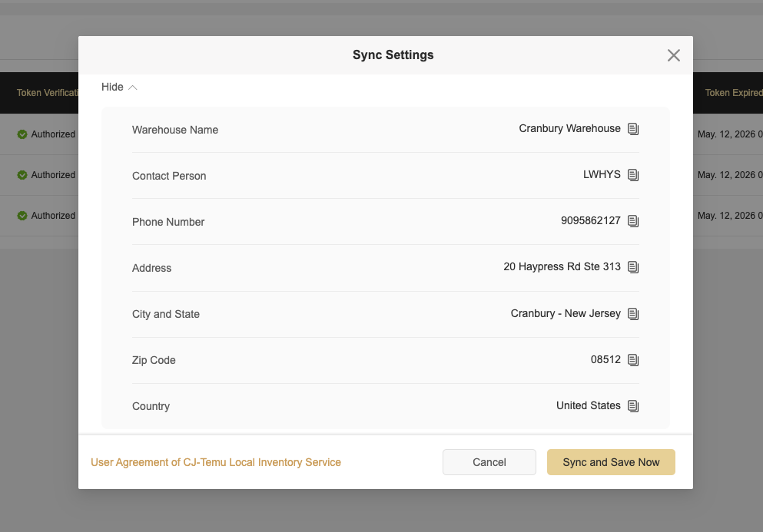Click the phone number 9095862127 text
This screenshot has width=763, height=532.
click(x=590, y=221)
